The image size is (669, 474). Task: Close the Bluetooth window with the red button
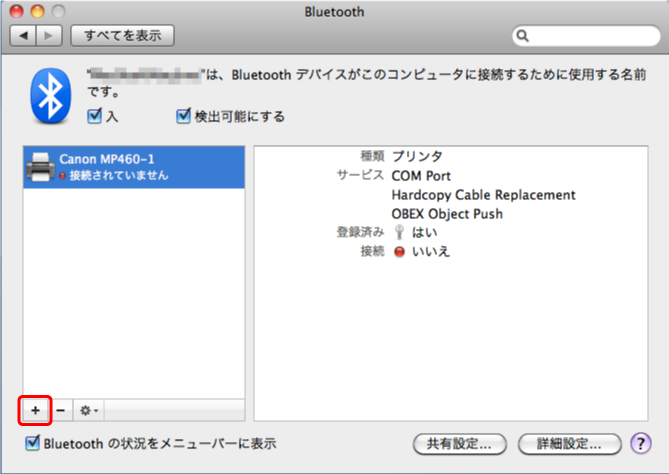pos(17,12)
